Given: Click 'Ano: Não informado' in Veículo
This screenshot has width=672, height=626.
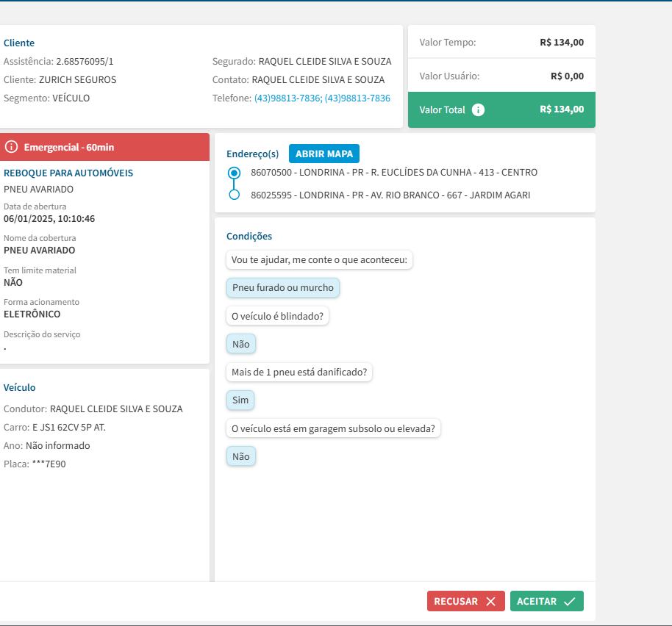Looking at the screenshot, I should click(x=47, y=446).
